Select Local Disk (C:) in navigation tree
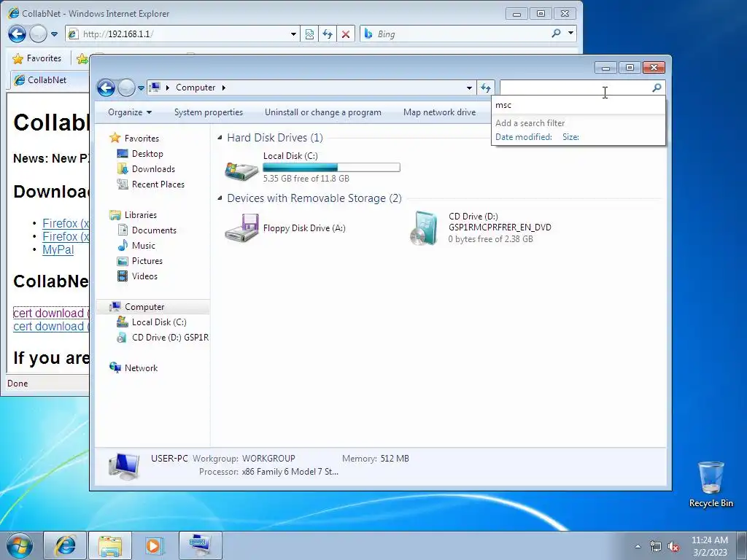Screen dimensions: 747x560 coord(158,322)
